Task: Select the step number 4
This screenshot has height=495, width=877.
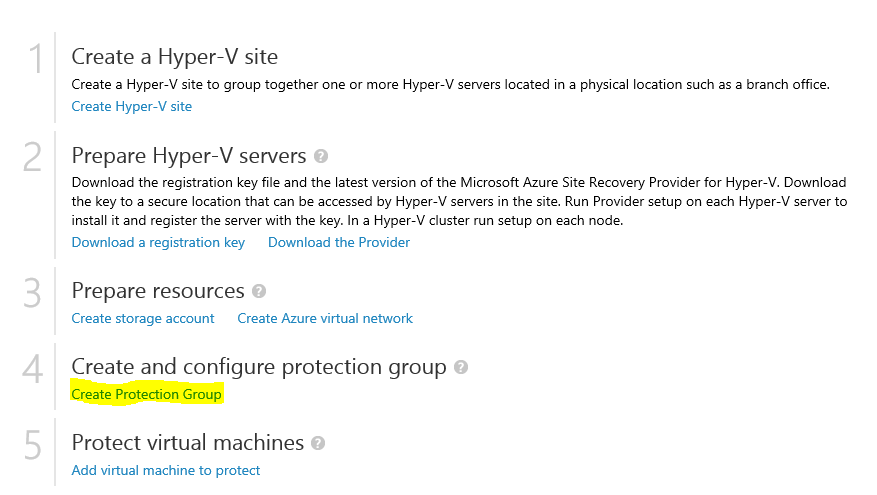Action: click(x=33, y=369)
